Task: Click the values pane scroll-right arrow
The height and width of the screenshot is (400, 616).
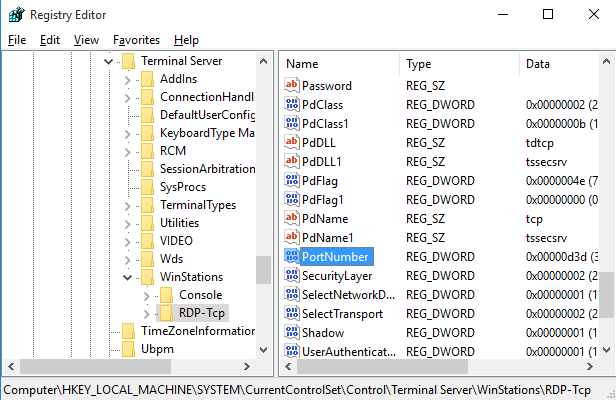Action: pyautogui.click(x=590, y=367)
